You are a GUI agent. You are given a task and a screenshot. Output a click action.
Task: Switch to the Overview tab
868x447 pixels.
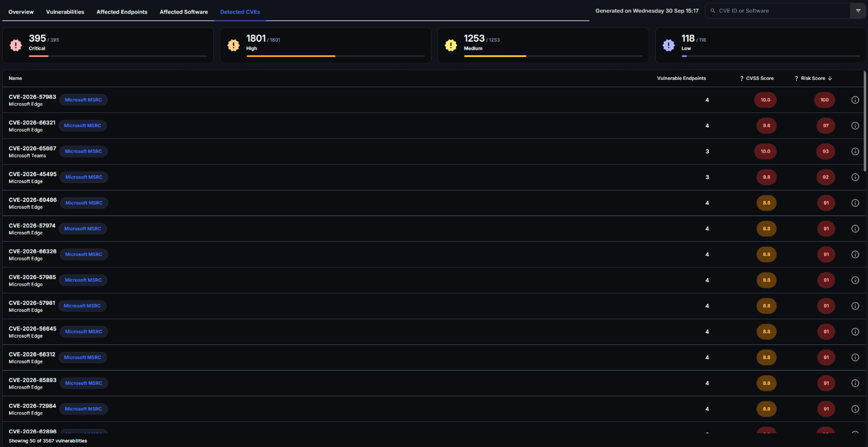(21, 11)
